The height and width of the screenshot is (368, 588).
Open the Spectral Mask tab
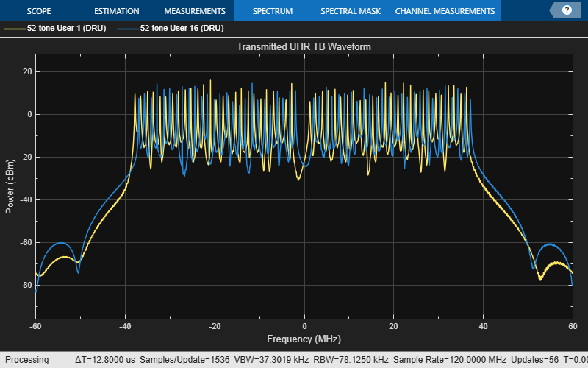pyautogui.click(x=351, y=11)
